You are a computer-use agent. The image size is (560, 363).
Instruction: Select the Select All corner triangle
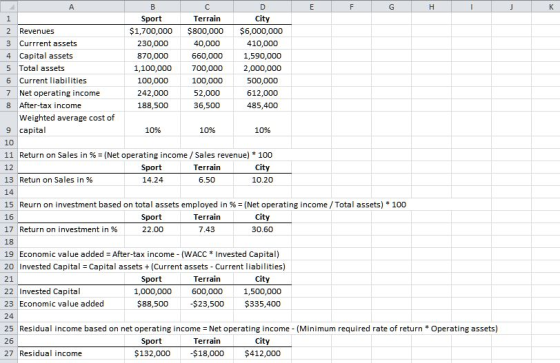click(x=9, y=6)
